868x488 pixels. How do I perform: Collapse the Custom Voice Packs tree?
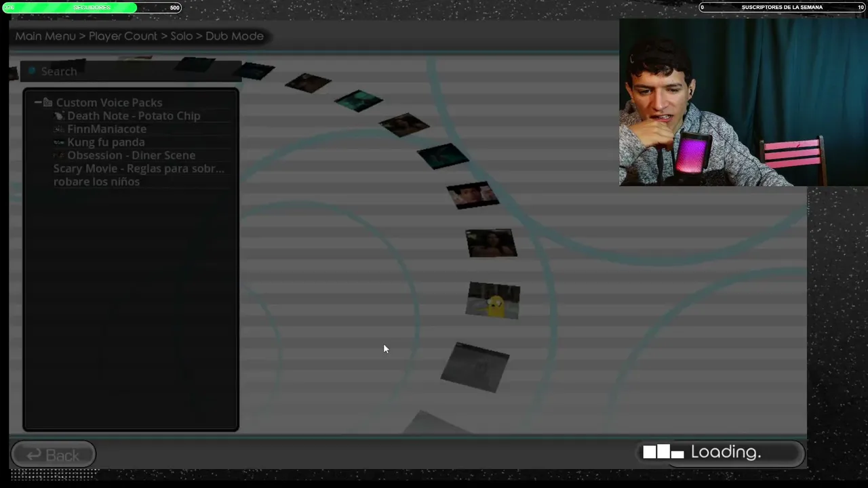(x=37, y=102)
